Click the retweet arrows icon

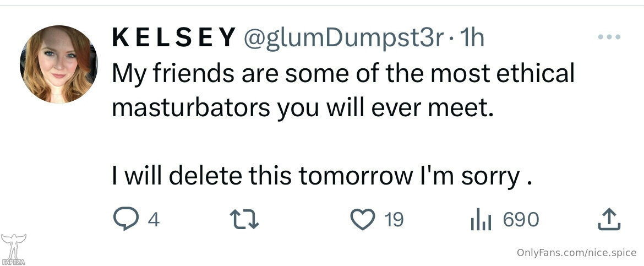(244, 219)
